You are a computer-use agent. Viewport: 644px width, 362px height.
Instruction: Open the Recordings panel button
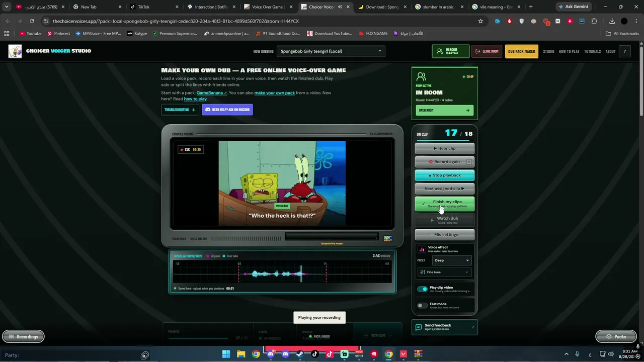tap(24, 336)
